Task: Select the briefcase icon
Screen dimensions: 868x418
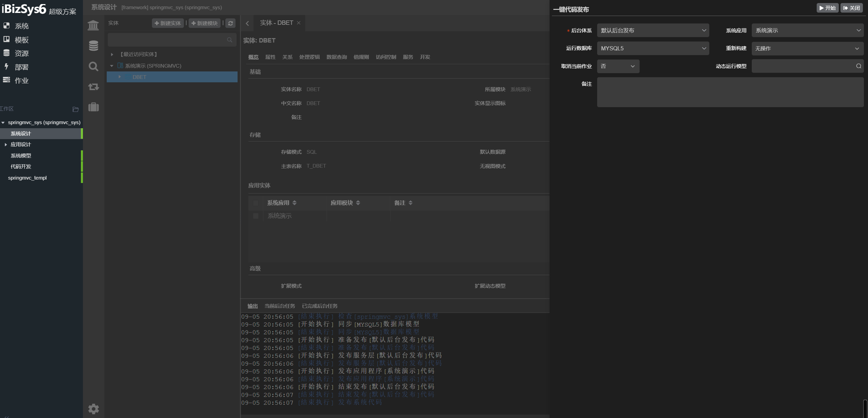Action: [93, 107]
